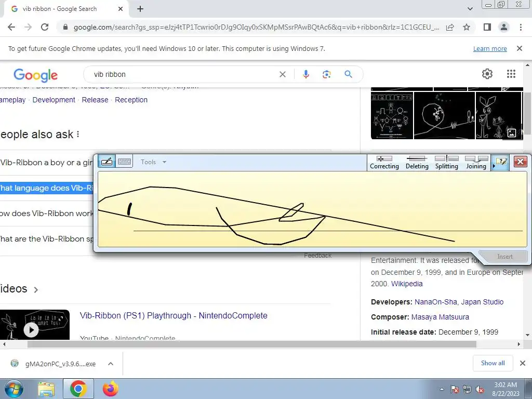Launch Firefox from the taskbar
This screenshot has height=399, width=532.
(x=111, y=389)
